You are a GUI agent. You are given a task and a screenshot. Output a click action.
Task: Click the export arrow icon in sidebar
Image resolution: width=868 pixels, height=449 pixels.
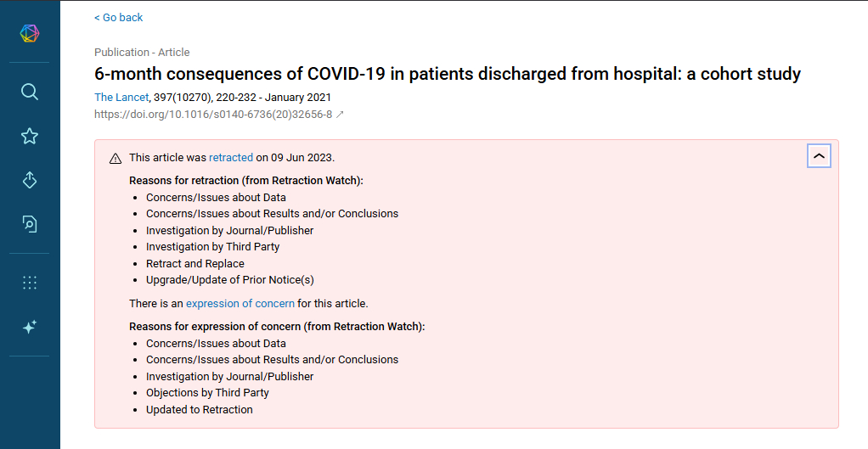click(x=30, y=180)
